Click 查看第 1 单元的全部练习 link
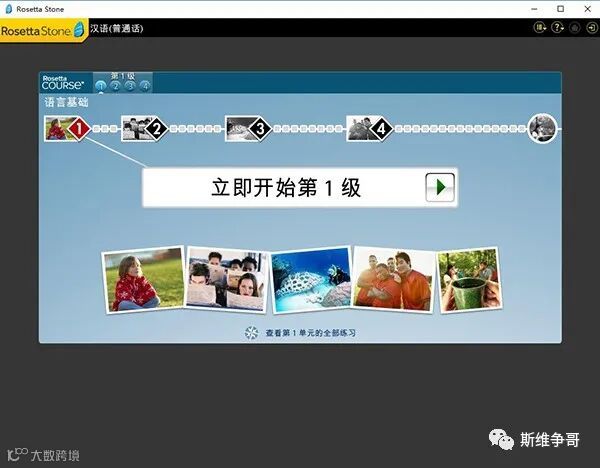Image resolution: width=600 pixels, height=468 pixels. pyautogui.click(x=311, y=333)
